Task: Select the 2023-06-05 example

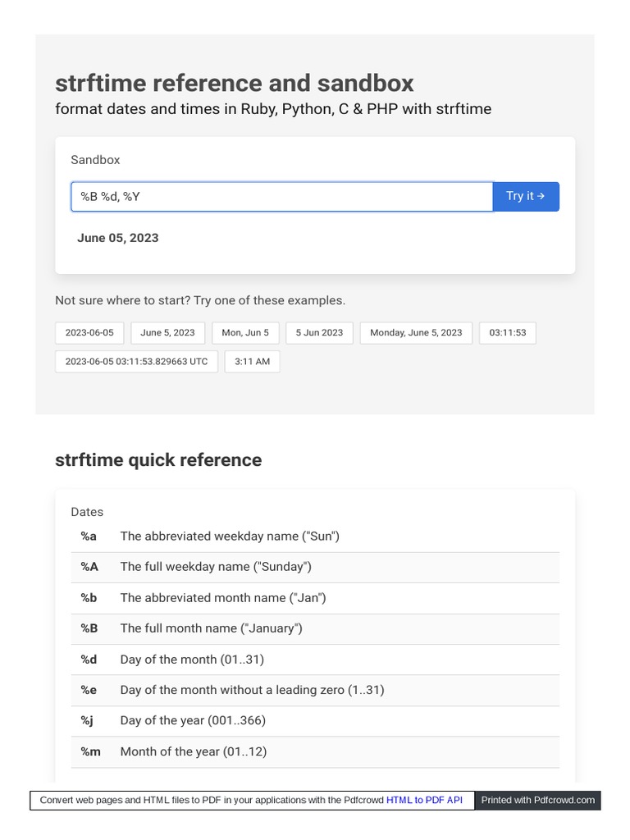Action: pos(89,333)
